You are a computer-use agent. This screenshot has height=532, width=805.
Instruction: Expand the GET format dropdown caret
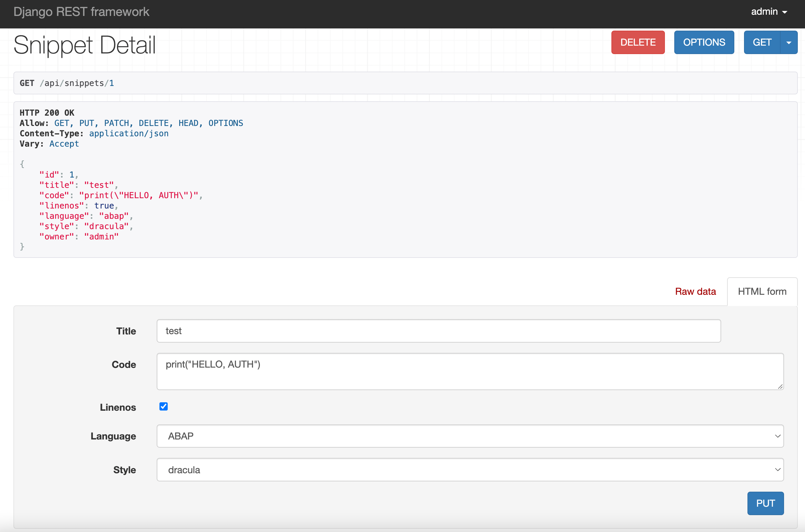click(789, 43)
